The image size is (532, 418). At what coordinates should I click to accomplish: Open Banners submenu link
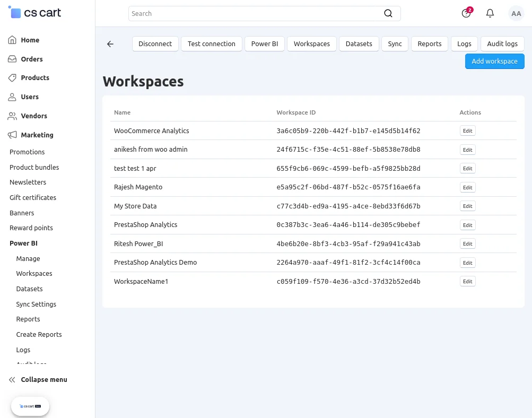22,213
